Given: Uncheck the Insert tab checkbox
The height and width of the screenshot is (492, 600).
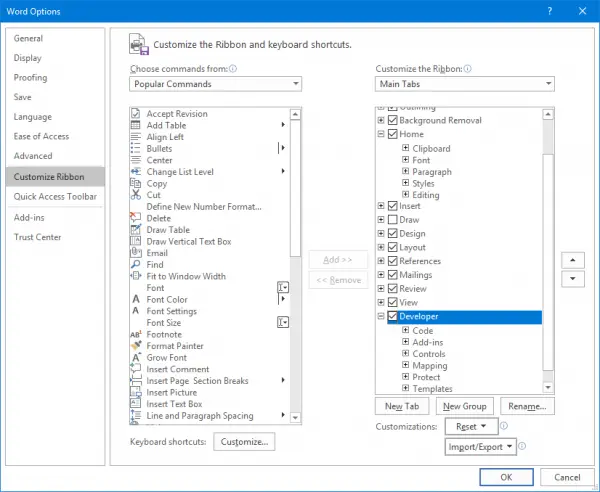Looking at the screenshot, I should pos(392,206).
